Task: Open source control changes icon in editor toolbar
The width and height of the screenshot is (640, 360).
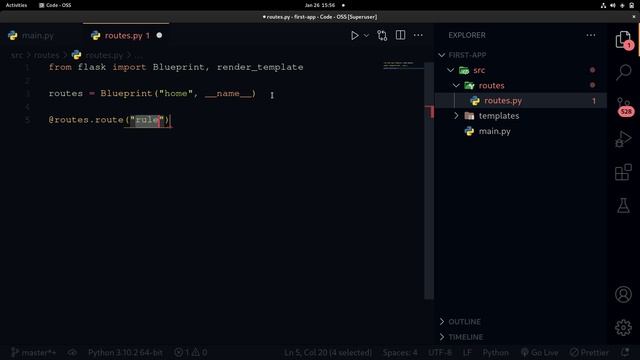Action: [x=382, y=36]
